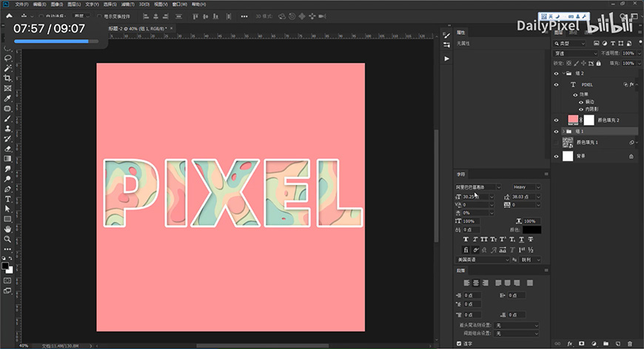The image size is (644, 349).
Task: Click the faux bold text style button
Action: coord(465,240)
